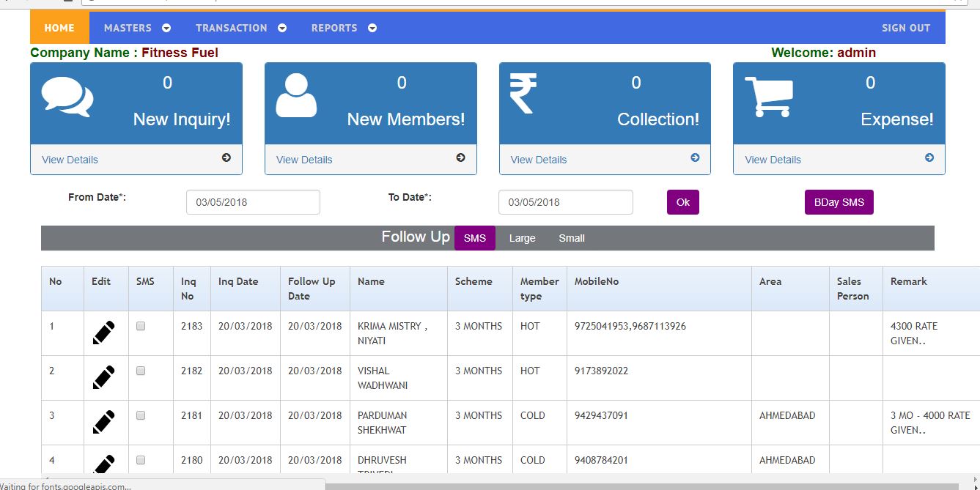The width and height of the screenshot is (980, 490).
Task: Click the person icon on New Members card
Action: [x=296, y=96]
